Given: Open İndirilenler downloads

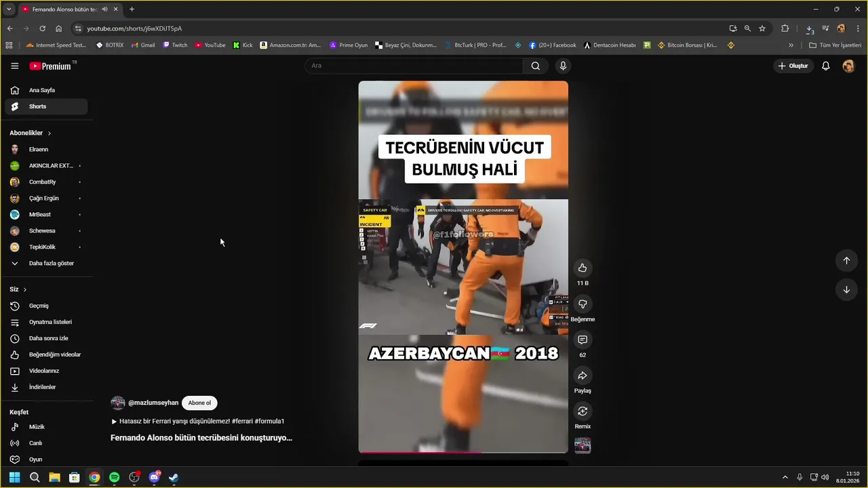Looking at the screenshot, I should click(x=46, y=387).
